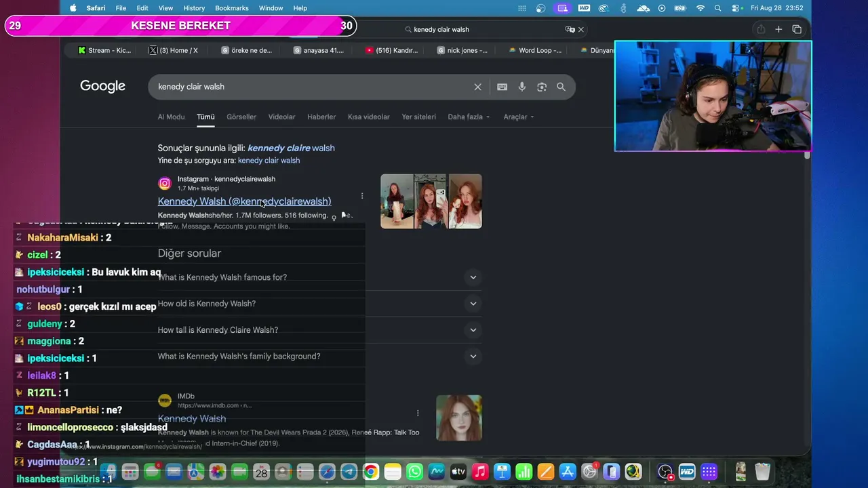Open more options for Instagram result

tap(362, 196)
